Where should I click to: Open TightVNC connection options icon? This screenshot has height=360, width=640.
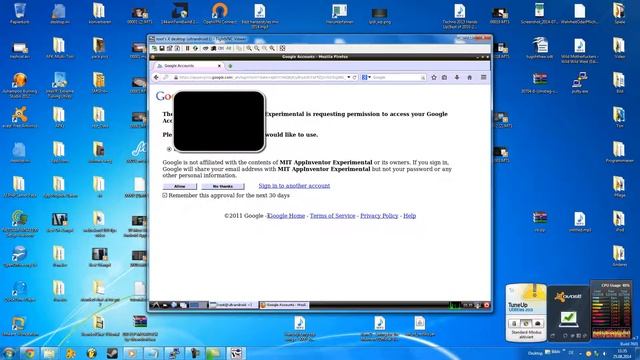[169, 48]
